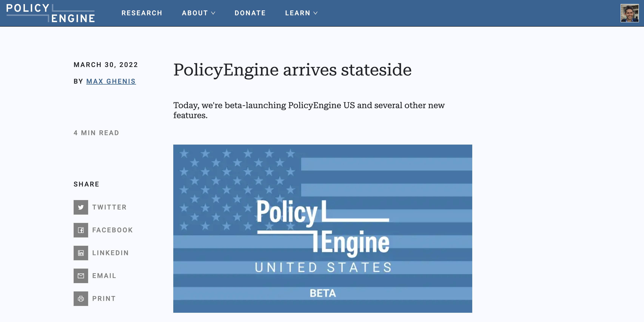Expand the ABOUT dropdown menu

(198, 13)
